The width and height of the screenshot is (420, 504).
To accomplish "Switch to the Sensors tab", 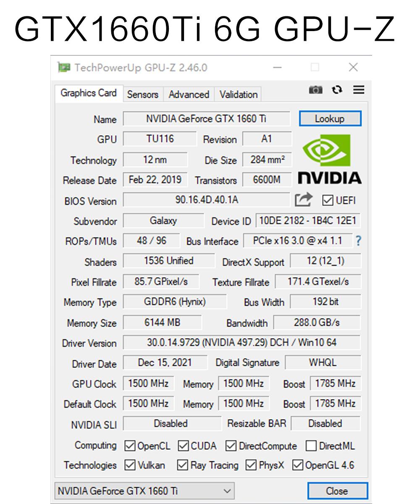I will pos(143,94).
